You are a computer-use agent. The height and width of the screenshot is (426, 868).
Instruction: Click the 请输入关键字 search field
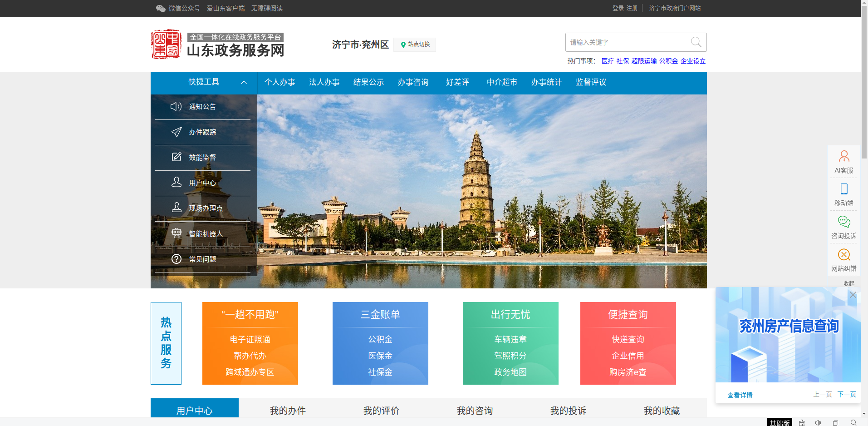click(626, 42)
